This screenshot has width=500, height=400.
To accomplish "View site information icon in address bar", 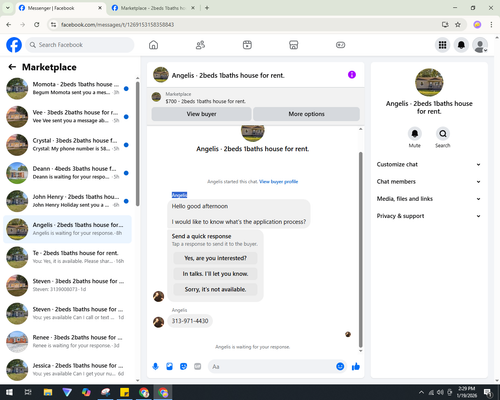I will coord(53,25).
